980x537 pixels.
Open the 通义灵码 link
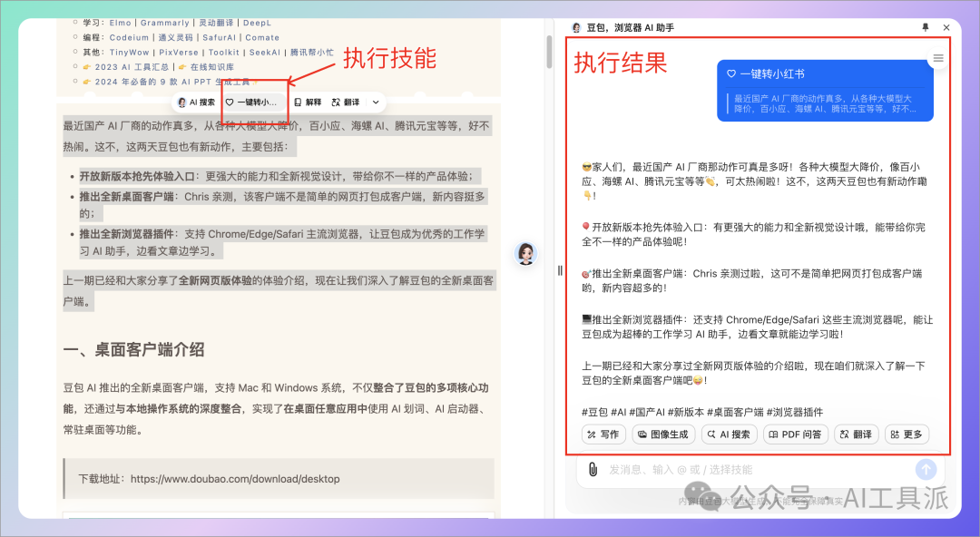click(x=176, y=37)
